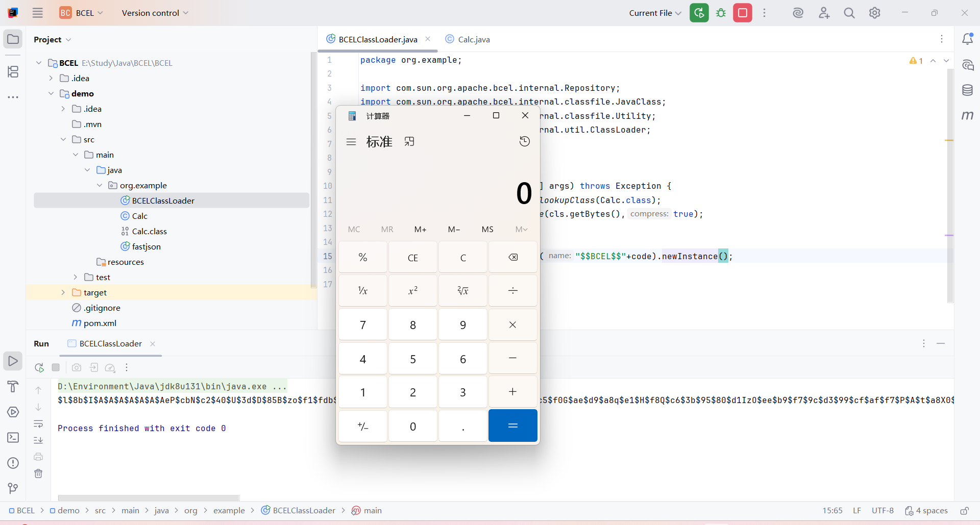Open the Version control dropdown
980x525 pixels.
point(155,13)
